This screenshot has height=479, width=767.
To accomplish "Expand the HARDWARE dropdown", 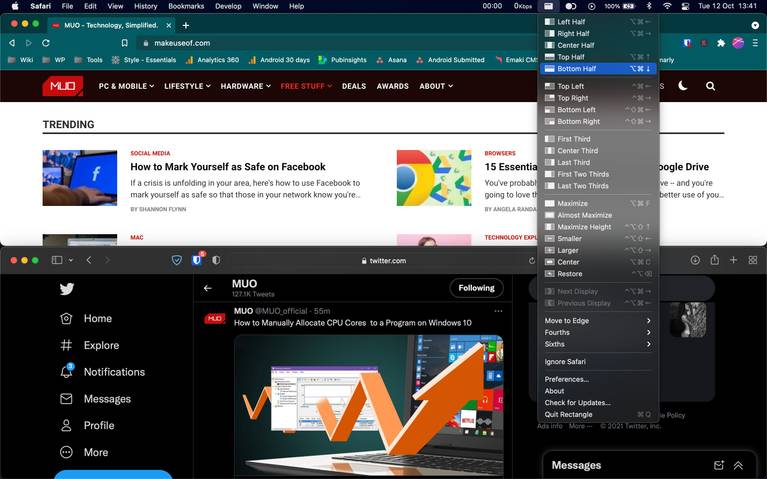I will pos(246,86).
